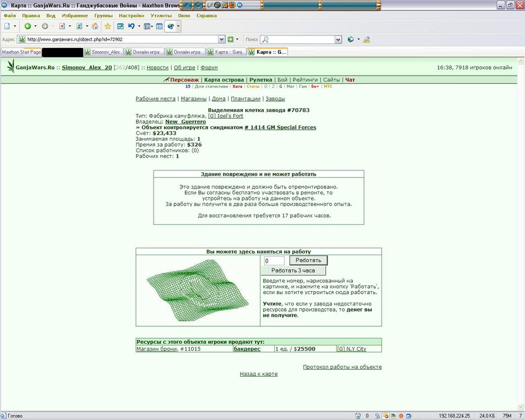Reopen closed page with blue undo arrow
Viewport: 525px width, 420px height.
pos(132,26)
